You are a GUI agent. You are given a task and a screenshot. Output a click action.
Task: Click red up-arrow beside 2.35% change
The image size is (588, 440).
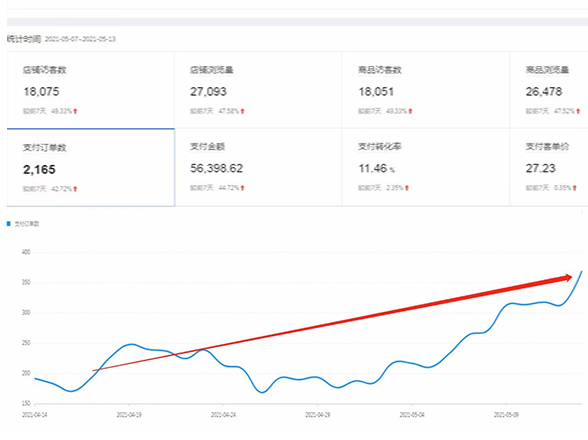[407, 188]
